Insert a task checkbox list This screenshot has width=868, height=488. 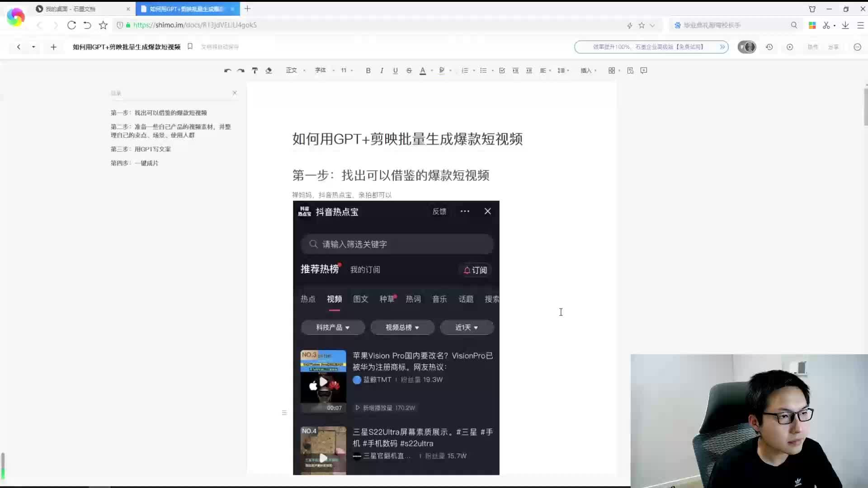pos(502,70)
